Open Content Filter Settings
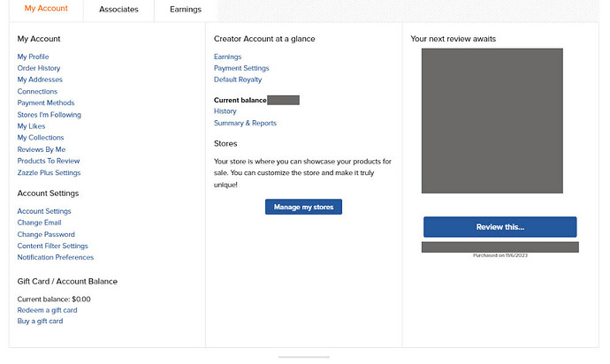Screen dimensions: 610x364 click(52, 246)
